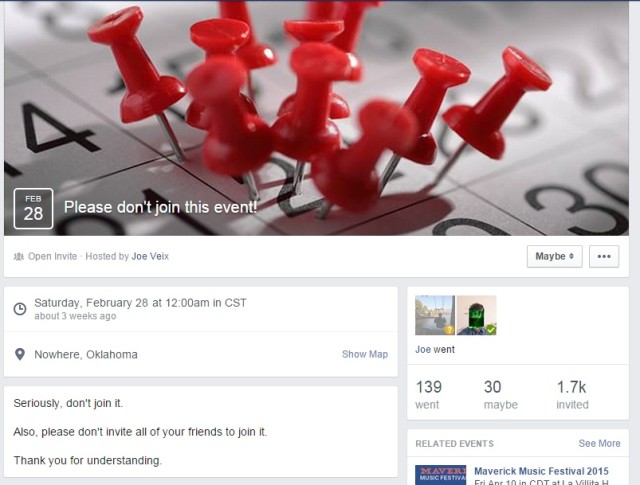View the 30 maybe guest list

[x=500, y=394]
